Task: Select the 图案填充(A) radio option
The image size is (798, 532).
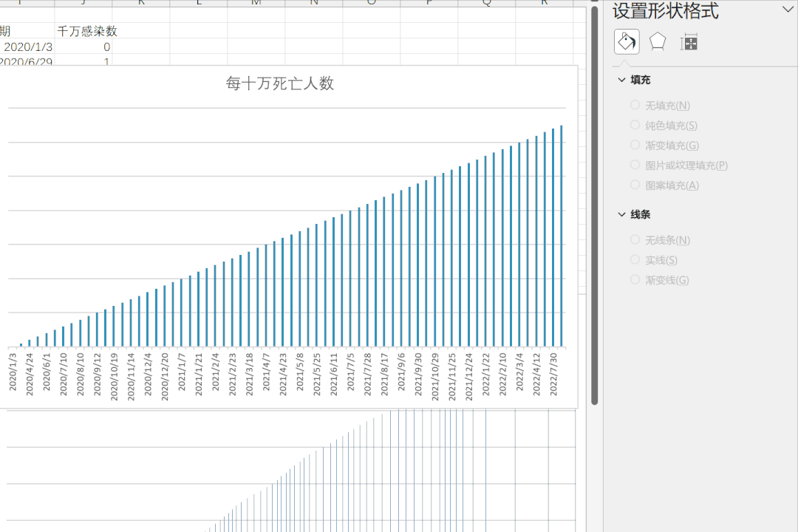Action: pos(635,185)
